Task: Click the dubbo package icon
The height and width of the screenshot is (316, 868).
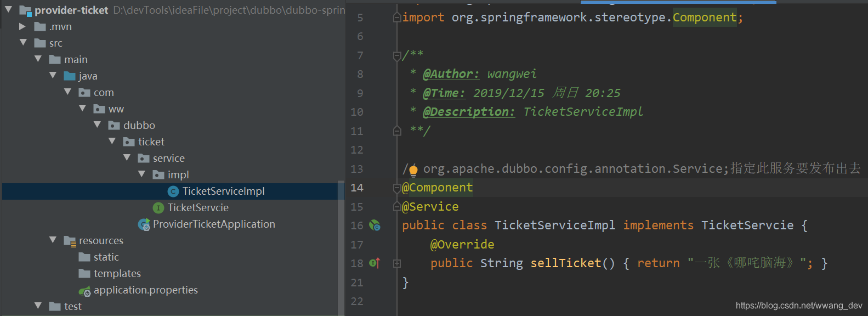Action: (114, 125)
